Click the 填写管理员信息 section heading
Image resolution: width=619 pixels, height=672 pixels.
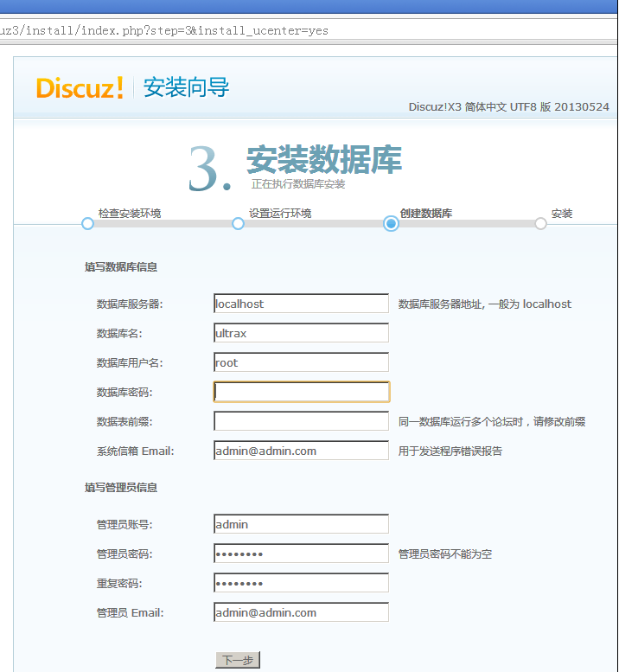click(121, 487)
